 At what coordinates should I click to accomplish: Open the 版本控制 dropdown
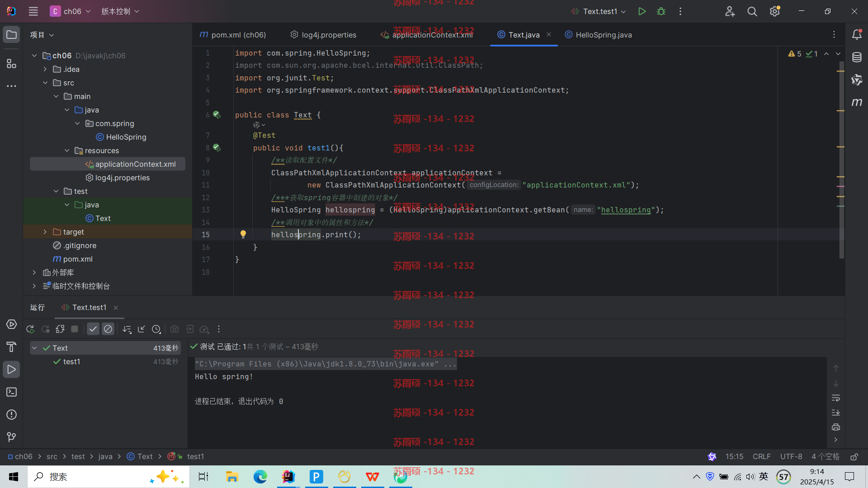coord(120,11)
